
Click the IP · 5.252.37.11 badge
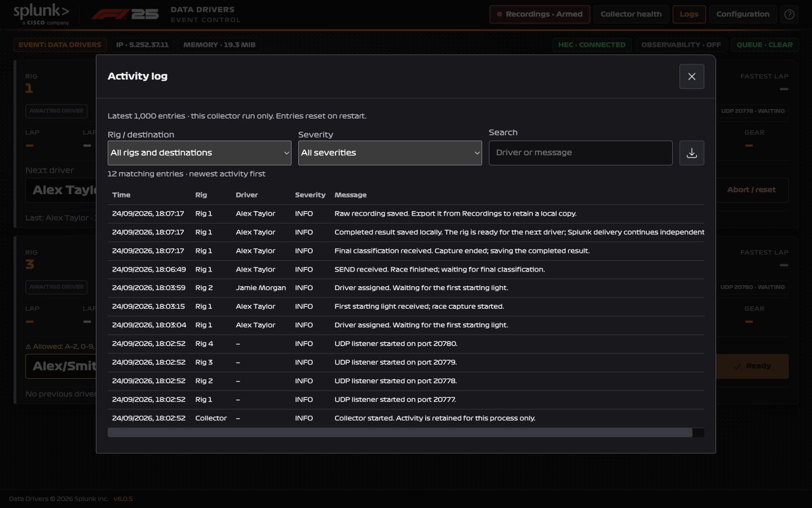click(142, 45)
